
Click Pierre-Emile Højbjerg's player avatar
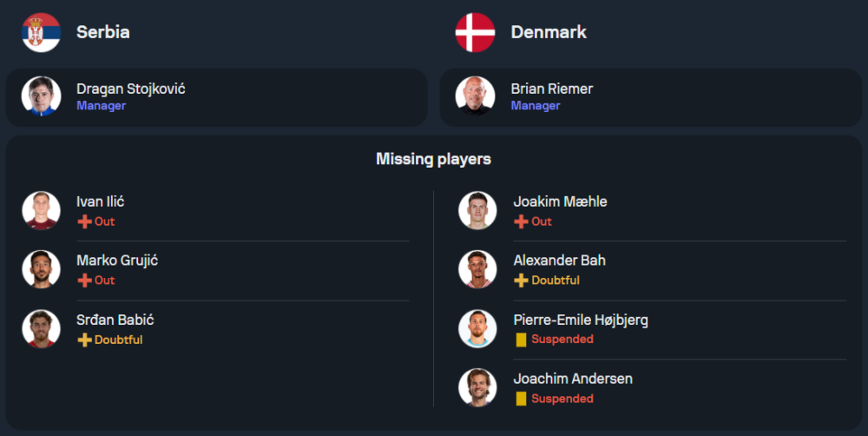click(477, 328)
